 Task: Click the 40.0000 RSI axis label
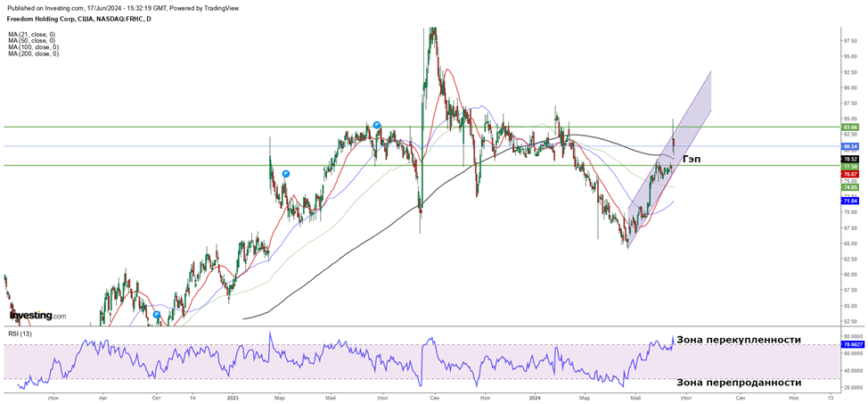point(853,371)
